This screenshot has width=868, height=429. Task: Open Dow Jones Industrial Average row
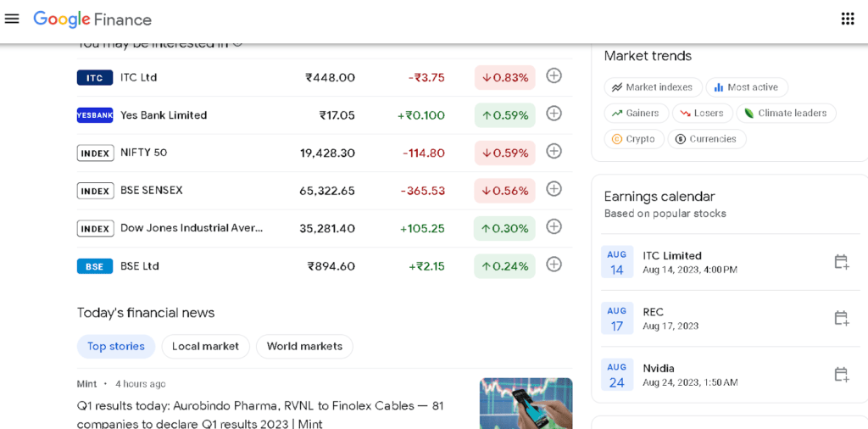click(x=325, y=228)
